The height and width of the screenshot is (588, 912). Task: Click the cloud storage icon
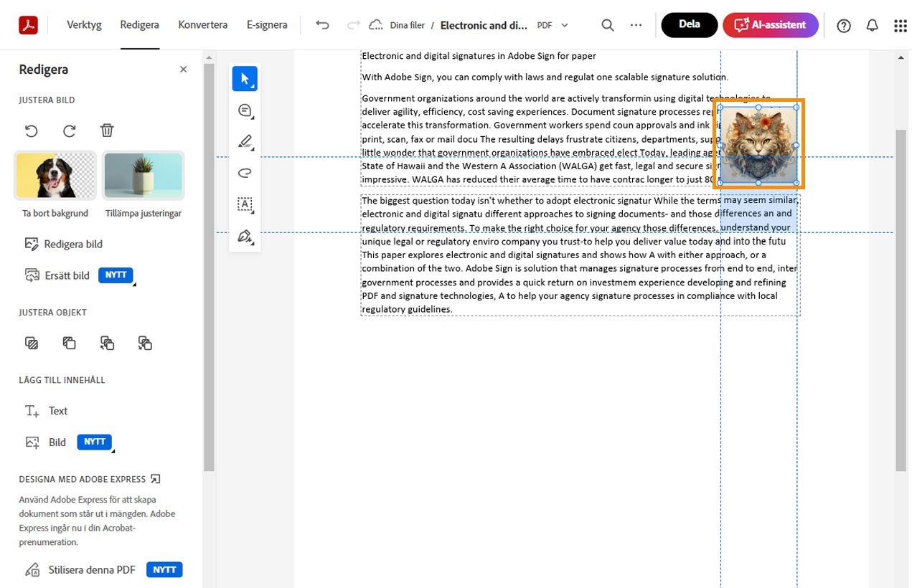(x=375, y=25)
